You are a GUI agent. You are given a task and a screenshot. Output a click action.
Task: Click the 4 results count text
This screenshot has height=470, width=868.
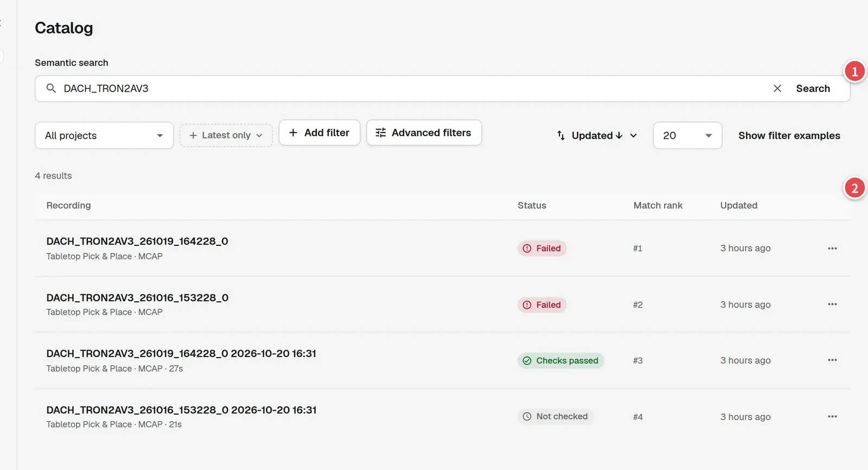[53, 176]
